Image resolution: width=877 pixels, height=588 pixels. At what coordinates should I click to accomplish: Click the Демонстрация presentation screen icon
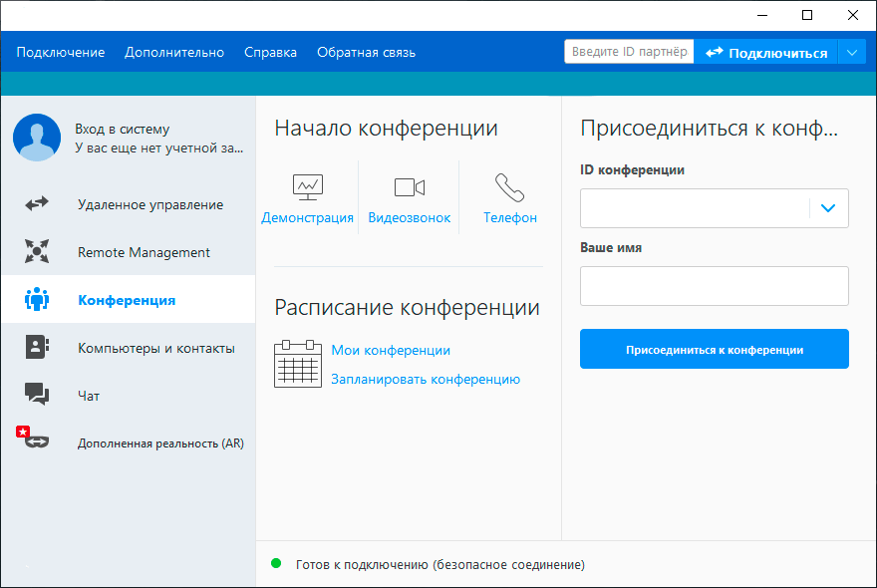click(308, 186)
